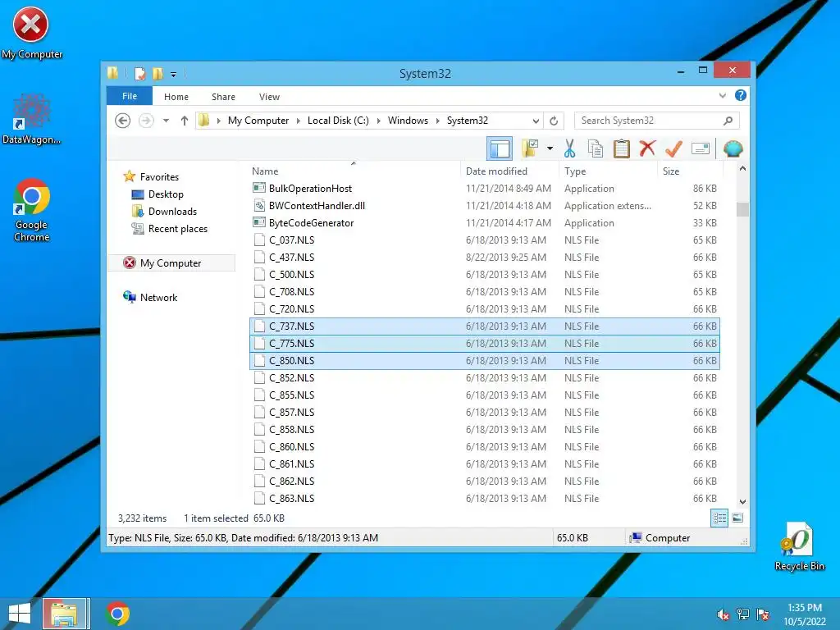
Task: Click the Cut scissors icon
Action: coord(569,148)
